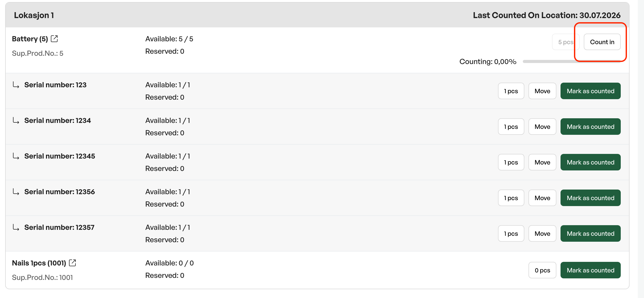This screenshot has height=298, width=644.
Task: Click sub-item arrow icon for serial 123
Action: point(16,85)
